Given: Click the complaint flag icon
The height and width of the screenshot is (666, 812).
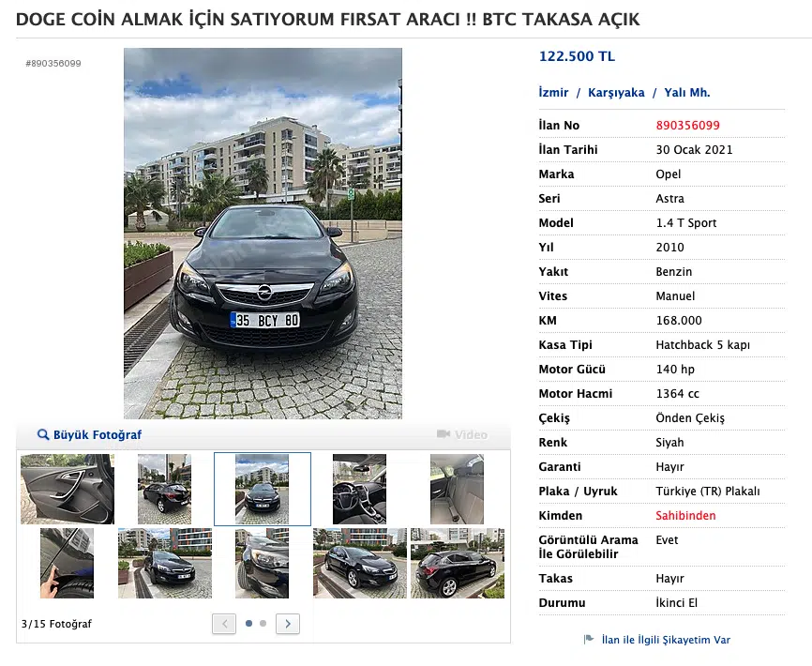Looking at the screenshot, I should click(589, 640).
